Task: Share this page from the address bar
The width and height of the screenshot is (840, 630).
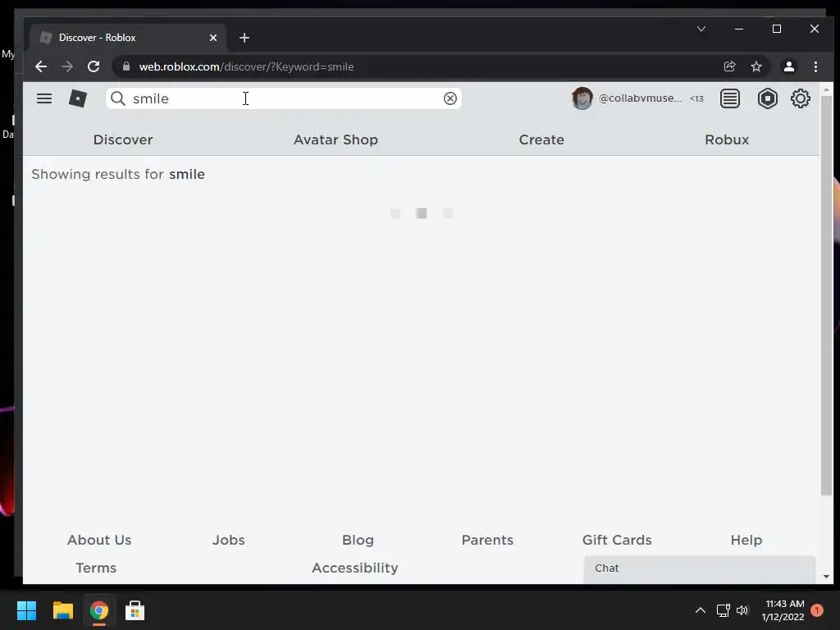Action: tap(729, 66)
